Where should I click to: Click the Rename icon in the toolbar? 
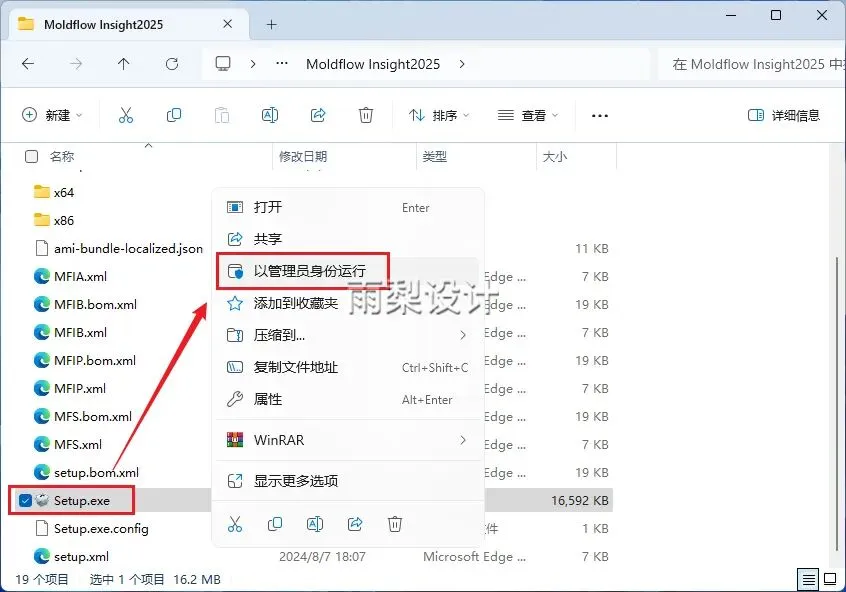coord(270,115)
